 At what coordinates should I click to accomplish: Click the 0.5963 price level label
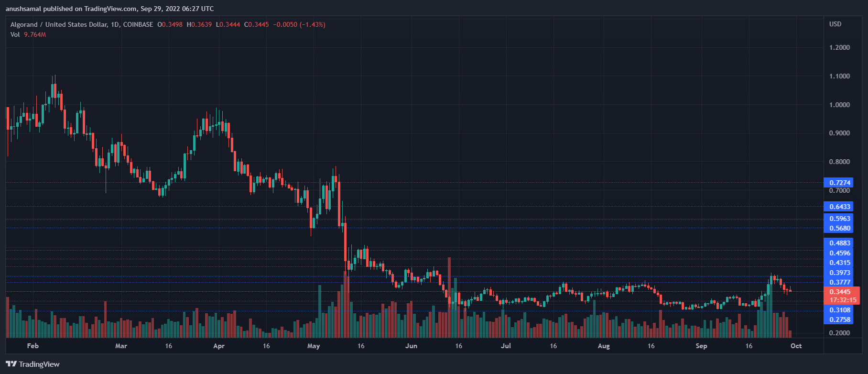pos(838,219)
